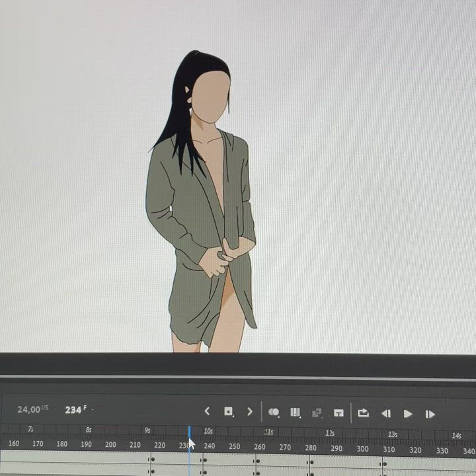Toggle onion skin in timeline
The width and height of the screenshot is (476, 476).
point(274,413)
